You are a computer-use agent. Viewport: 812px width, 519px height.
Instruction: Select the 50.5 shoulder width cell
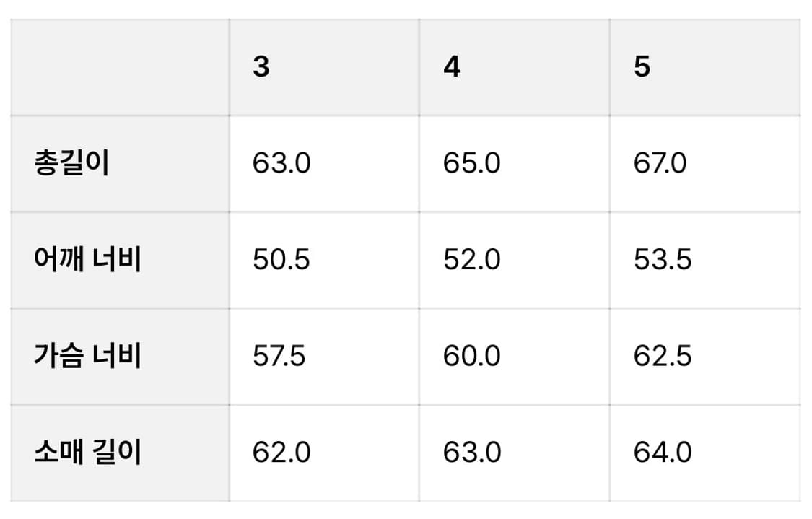(x=281, y=260)
